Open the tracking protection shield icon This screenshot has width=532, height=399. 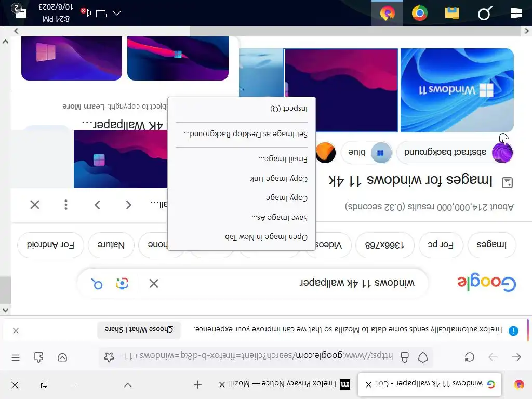(423, 357)
